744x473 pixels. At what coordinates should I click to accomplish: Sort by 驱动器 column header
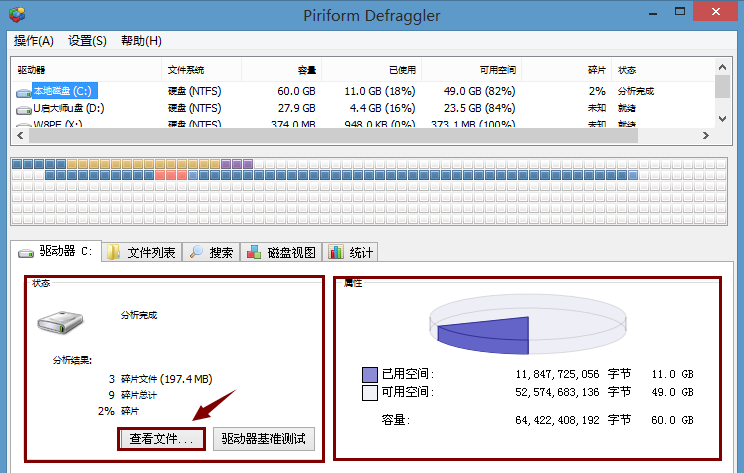(x=86, y=70)
